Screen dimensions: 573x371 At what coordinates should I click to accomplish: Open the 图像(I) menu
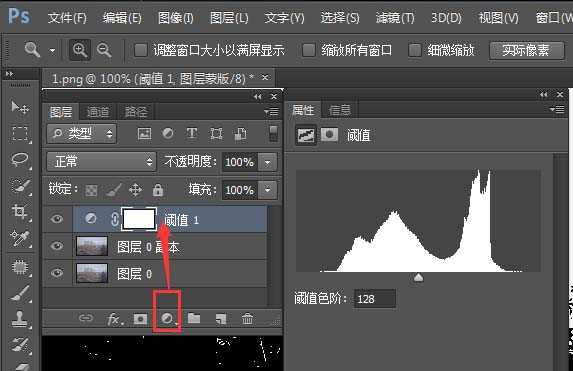click(176, 18)
